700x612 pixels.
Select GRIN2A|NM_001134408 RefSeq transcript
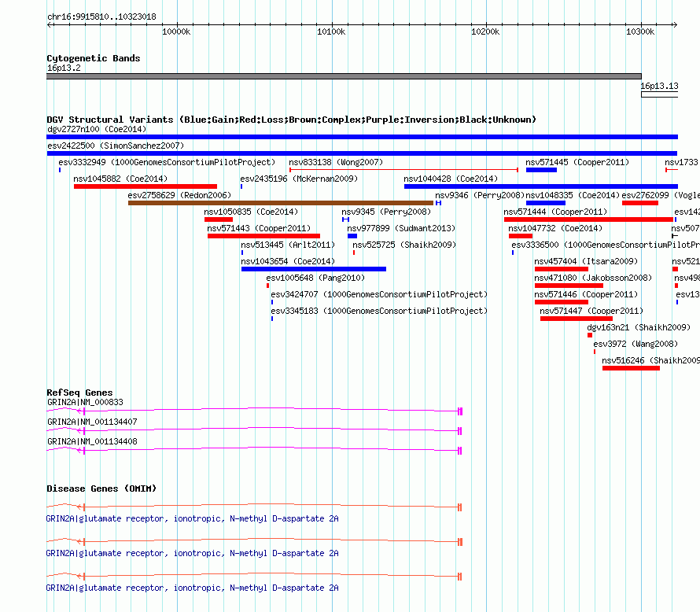(x=255, y=451)
